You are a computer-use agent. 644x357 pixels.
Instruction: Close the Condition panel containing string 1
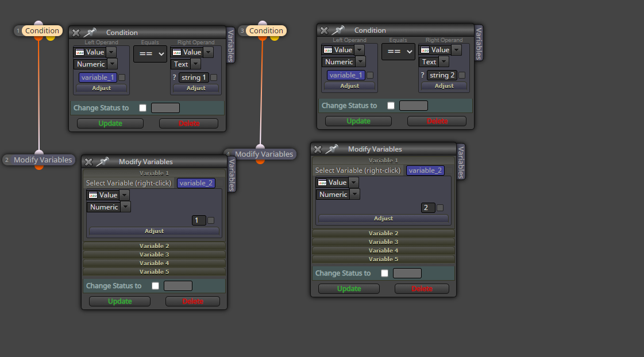pos(76,33)
